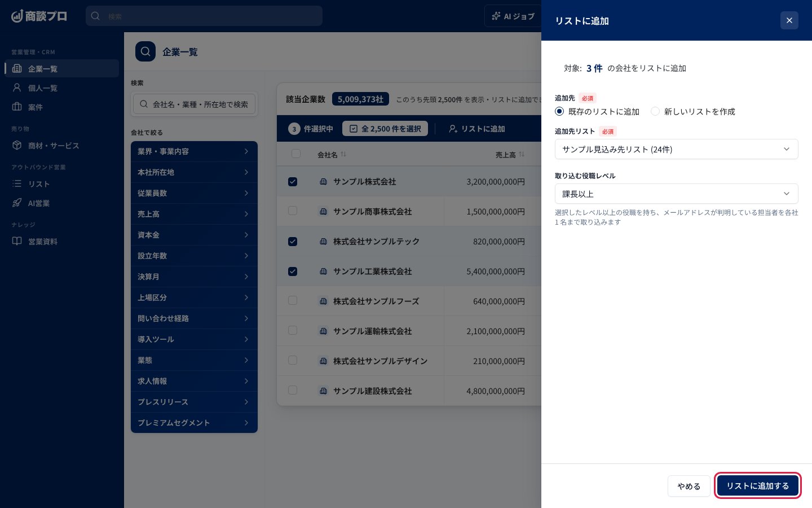Click the 個人一覧 person icon in sidebar
This screenshot has width=812, height=508.
[x=17, y=87]
